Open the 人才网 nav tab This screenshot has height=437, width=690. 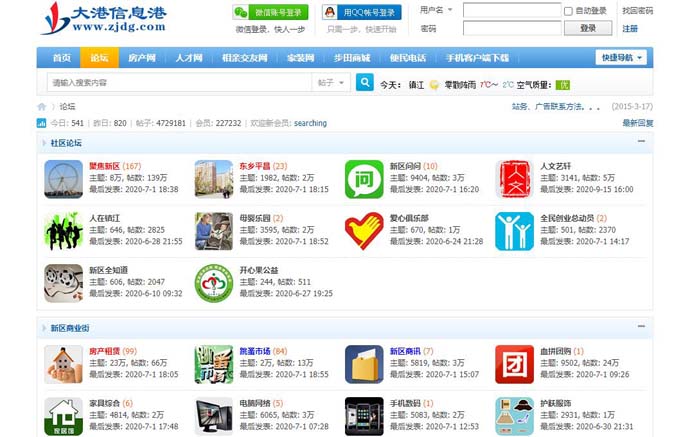coord(189,58)
